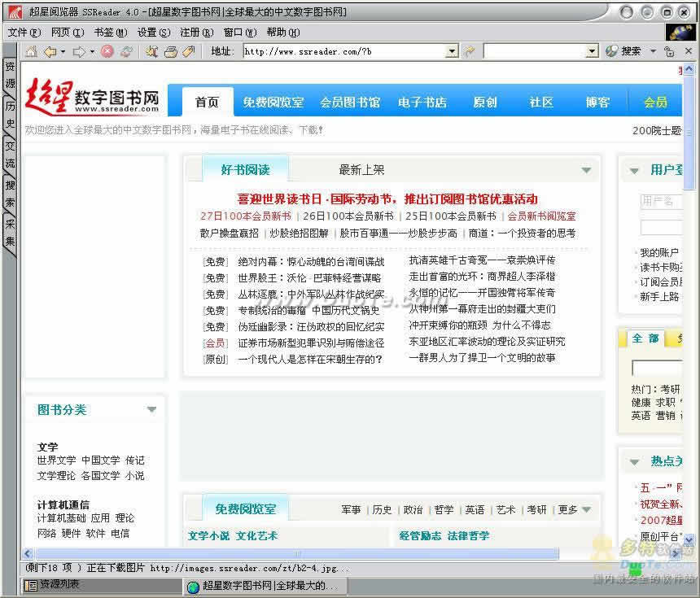
Task: Expand the address bar dropdown list
Action: point(453,51)
